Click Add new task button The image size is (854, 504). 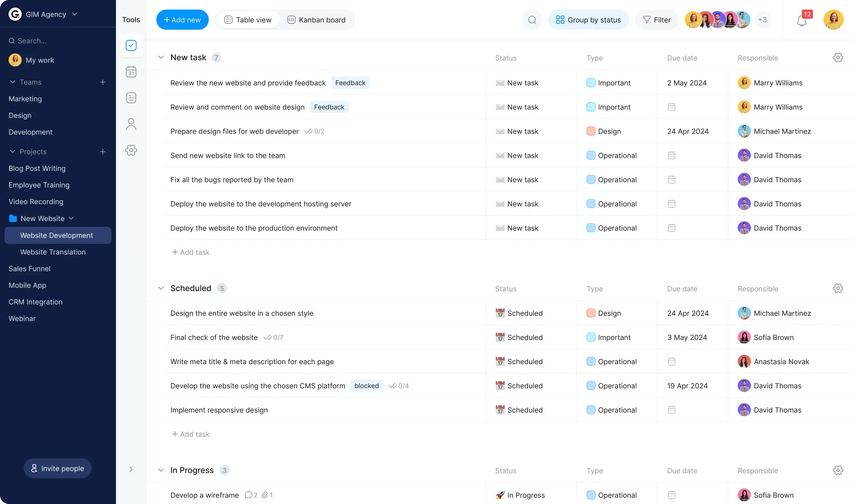click(x=182, y=20)
